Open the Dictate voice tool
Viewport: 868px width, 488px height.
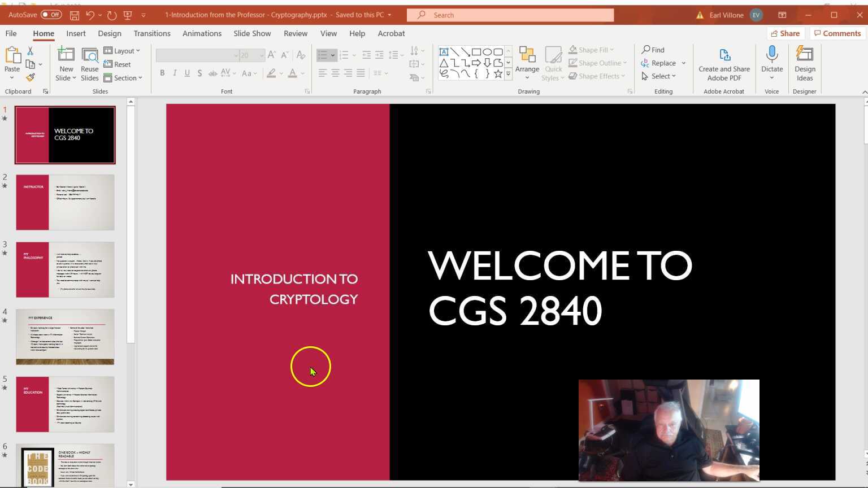pyautogui.click(x=771, y=59)
